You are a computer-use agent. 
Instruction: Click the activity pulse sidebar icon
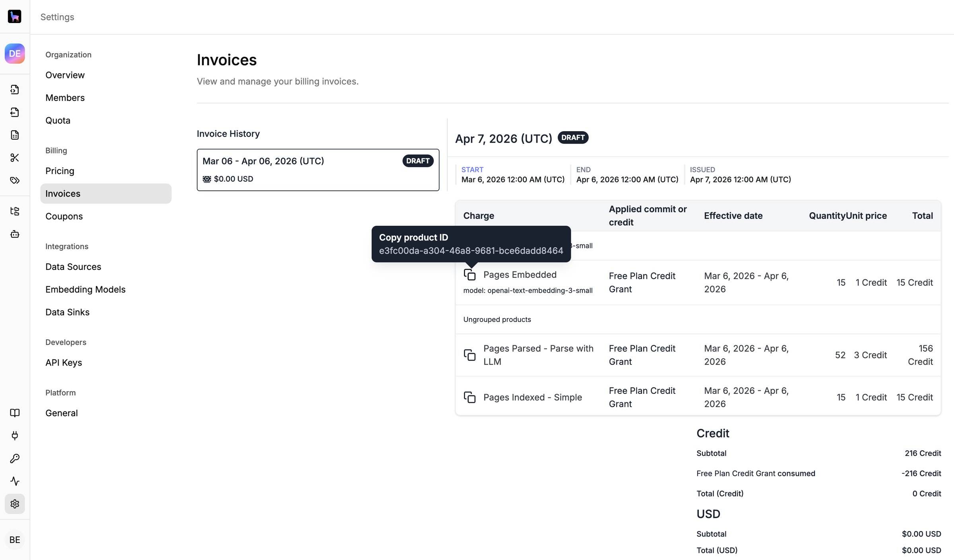point(15,481)
